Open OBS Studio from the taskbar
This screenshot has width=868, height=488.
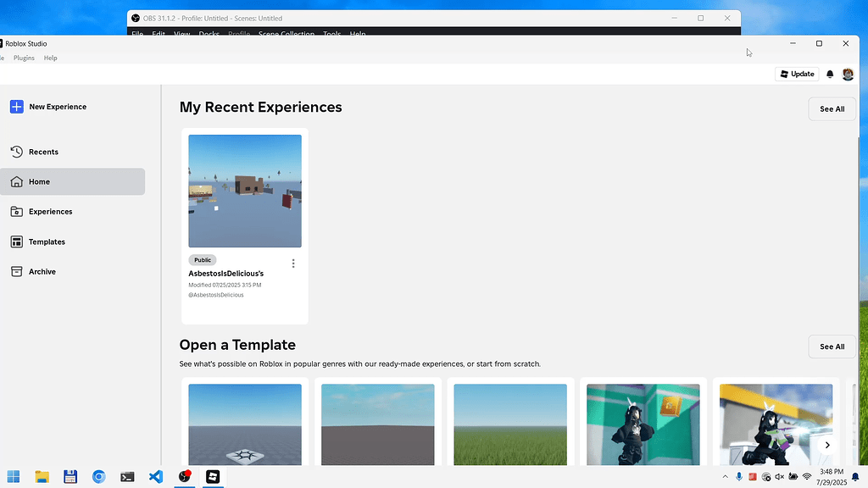click(184, 476)
